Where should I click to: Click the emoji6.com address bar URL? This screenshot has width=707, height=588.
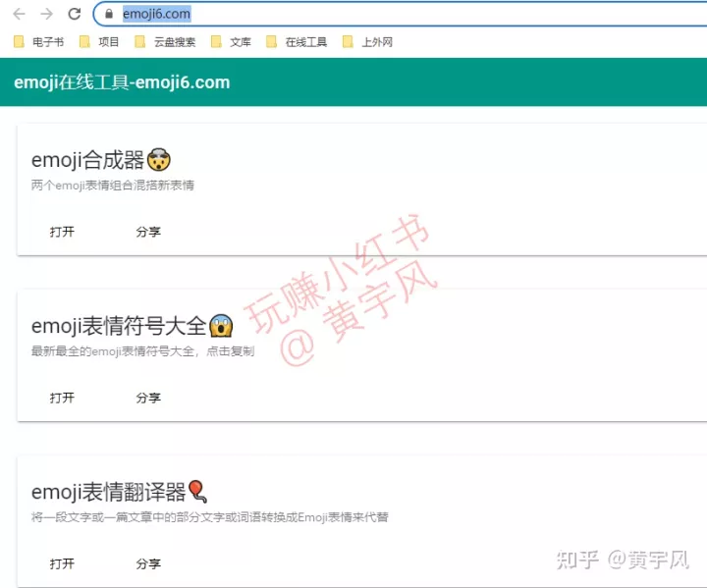[156, 14]
